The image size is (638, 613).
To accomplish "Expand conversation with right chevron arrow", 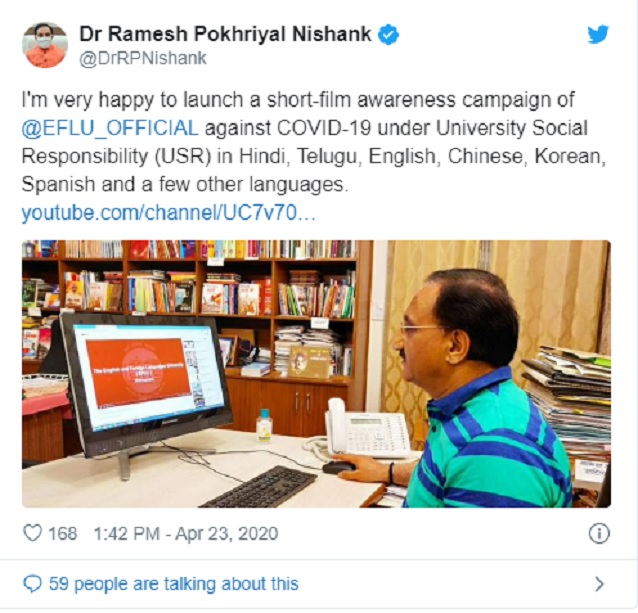I will point(599,584).
